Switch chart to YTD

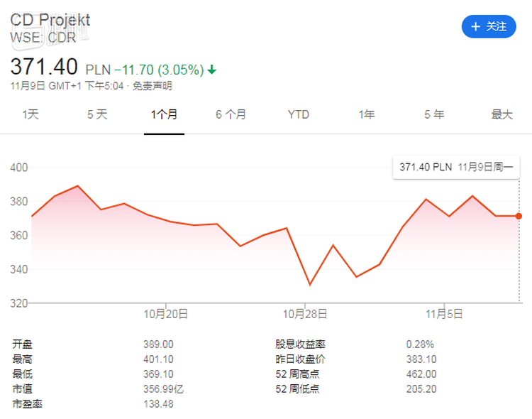pyautogui.click(x=298, y=114)
